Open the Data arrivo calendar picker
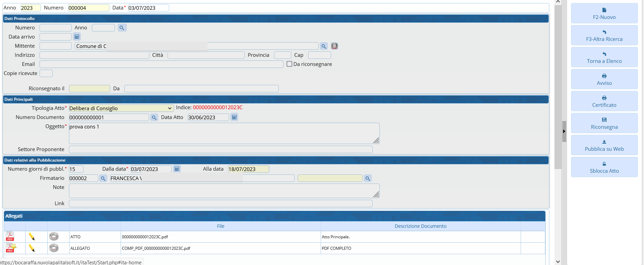This screenshot has height=265, width=644. tap(77, 37)
